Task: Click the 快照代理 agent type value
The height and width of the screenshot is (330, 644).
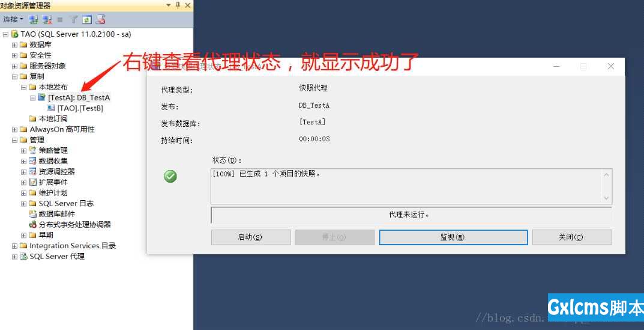Action: pyautogui.click(x=313, y=88)
